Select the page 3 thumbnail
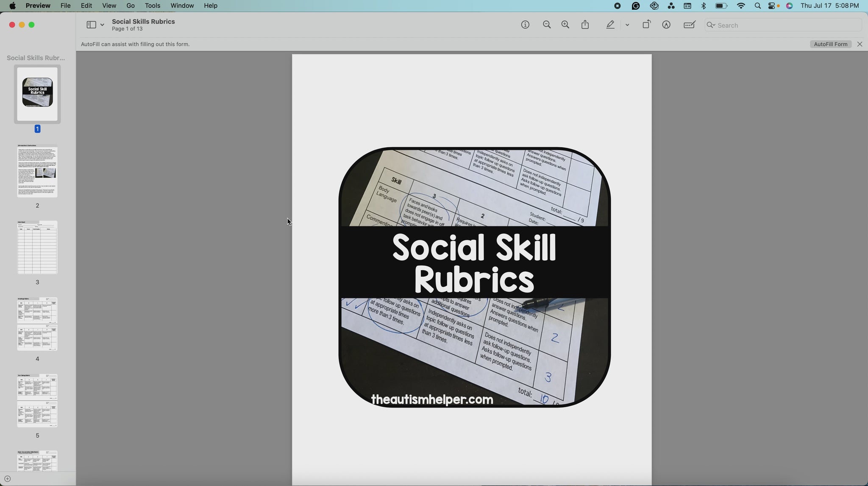Screen dimensions: 868x486 click(x=37, y=247)
